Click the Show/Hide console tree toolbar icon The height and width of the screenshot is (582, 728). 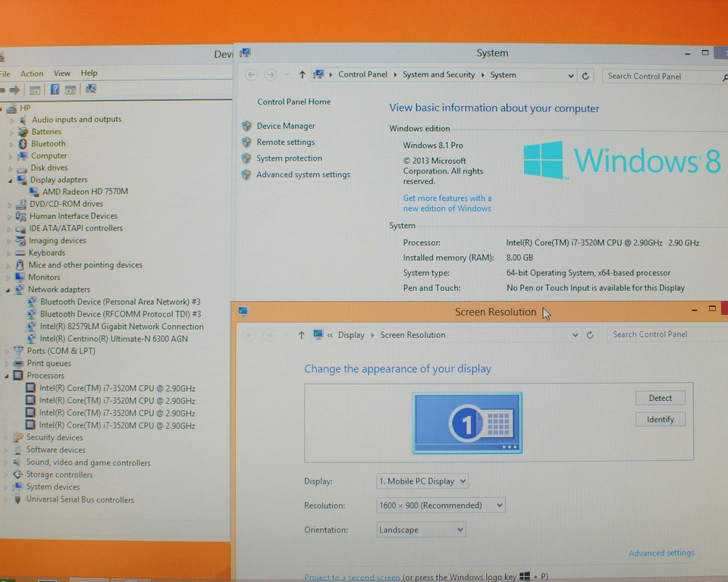coord(35,90)
